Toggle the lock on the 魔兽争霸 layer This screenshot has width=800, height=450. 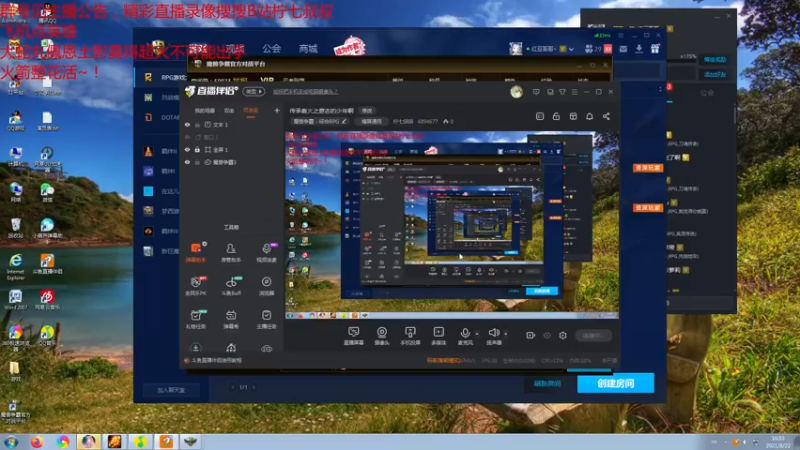click(197, 162)
